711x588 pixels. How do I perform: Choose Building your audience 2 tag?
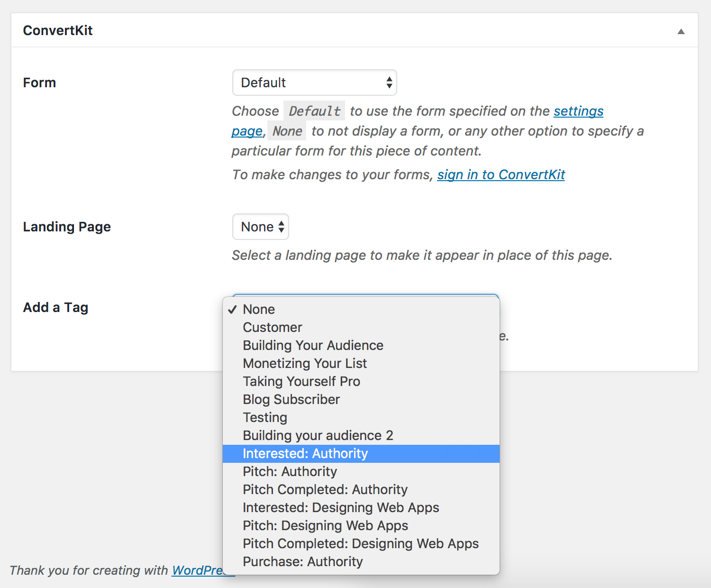click(x=318, y=435)
